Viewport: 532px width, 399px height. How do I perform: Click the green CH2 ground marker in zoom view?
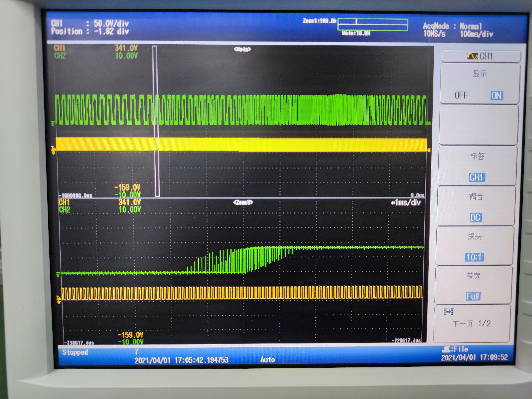pyautogui.click(x=58, y=274)
